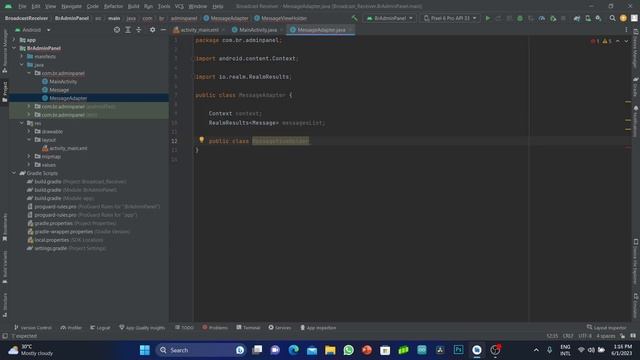Viewport: 640px width, 360px height.
Task: Open the Profile app gauge icon
Action: point(542,18)
